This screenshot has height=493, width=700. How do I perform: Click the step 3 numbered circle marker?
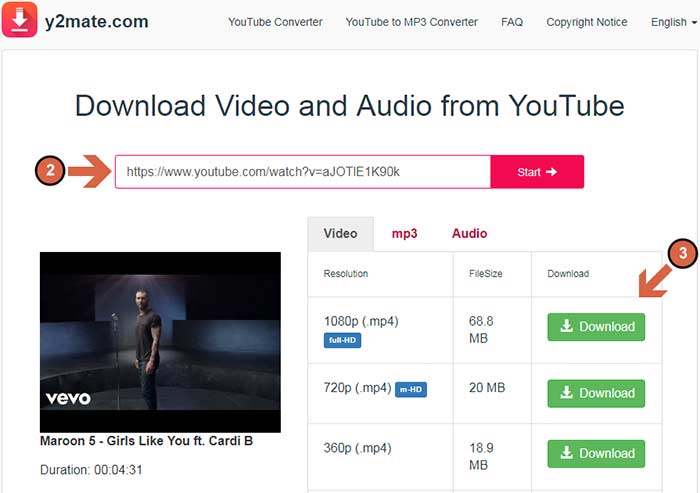682,254
